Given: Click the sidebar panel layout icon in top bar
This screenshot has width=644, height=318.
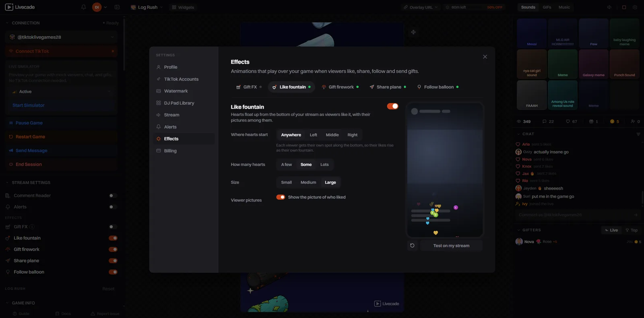Looking at the screenshot, I should (117, 7).
